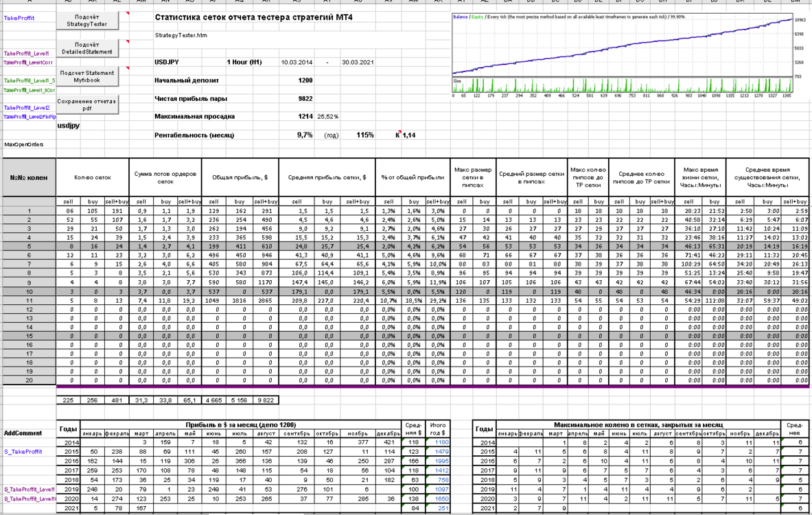Select the max lifetime value 112:08
812x515 pixels.
click(715, 301)
